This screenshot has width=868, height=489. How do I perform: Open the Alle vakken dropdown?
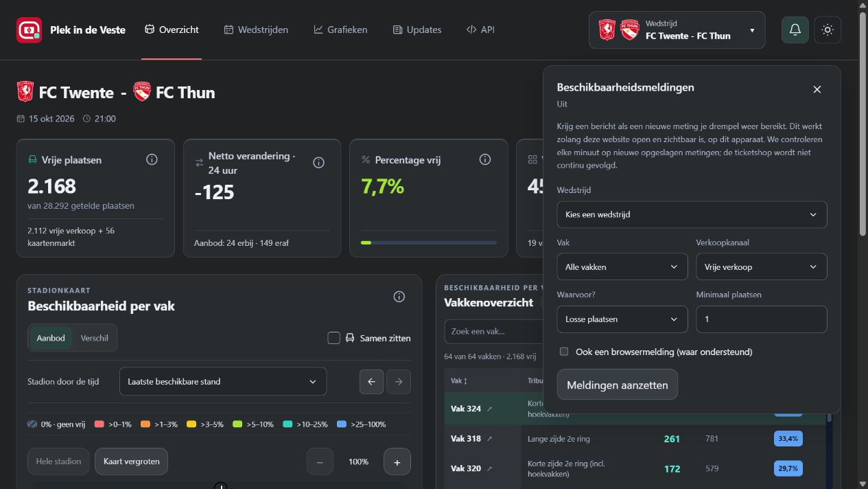[x=622, y=266]
